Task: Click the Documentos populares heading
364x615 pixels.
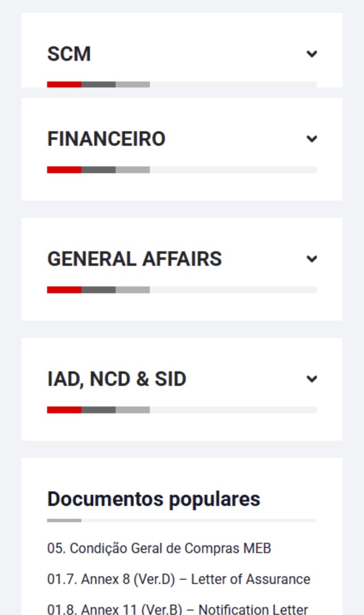Action: pos(154,499)
